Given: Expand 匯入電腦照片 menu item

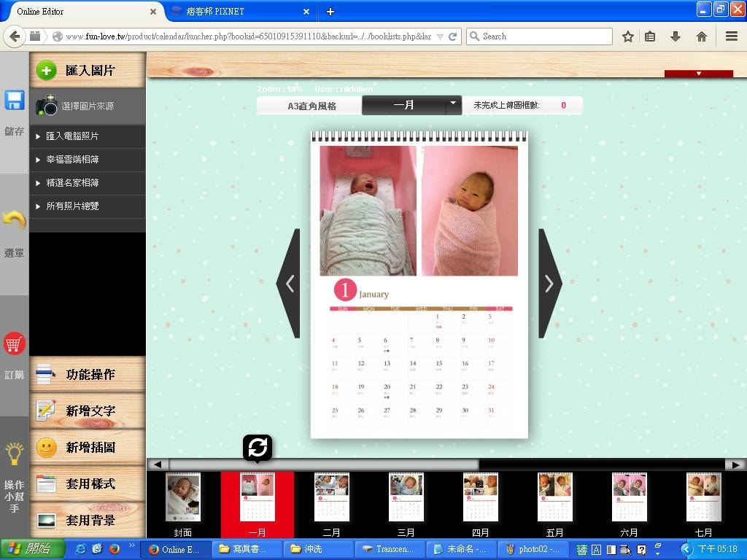Looking at the screenshot, I should click(x=88, y=136).
